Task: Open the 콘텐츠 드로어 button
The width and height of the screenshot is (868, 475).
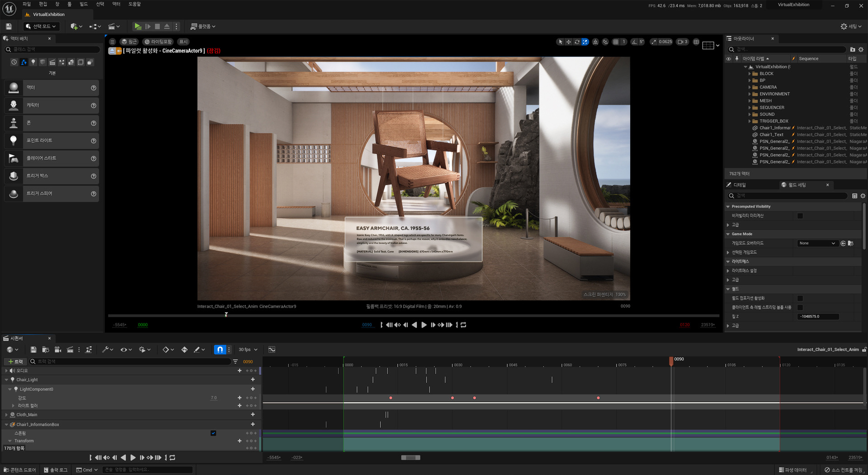Action: tap(20, 470)
